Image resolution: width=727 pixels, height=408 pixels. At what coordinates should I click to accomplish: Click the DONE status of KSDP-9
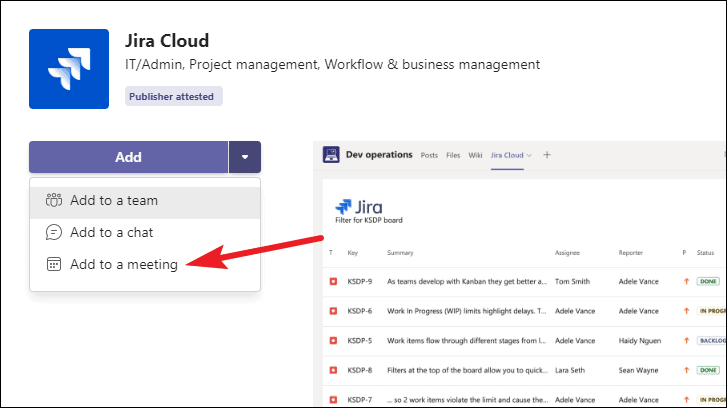tap(708, 281)
